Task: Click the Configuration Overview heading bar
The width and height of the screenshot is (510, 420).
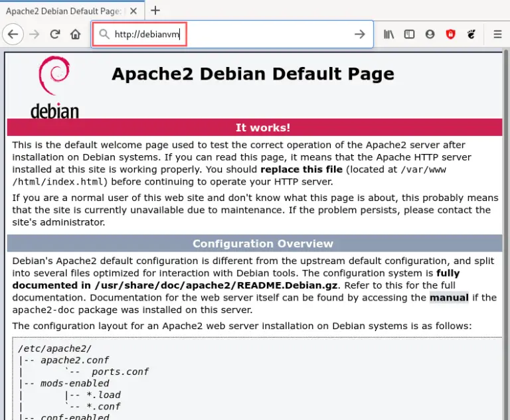Action: click(255, 244)
